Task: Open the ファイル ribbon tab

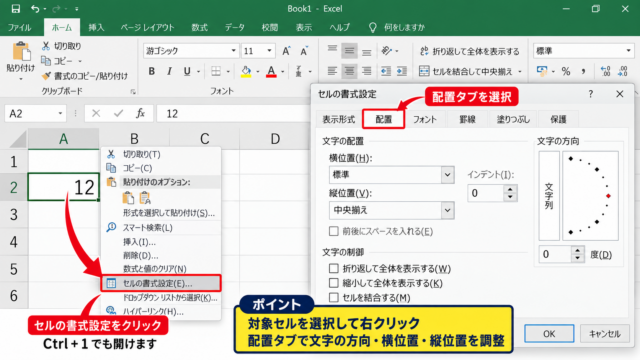Action: [x=20, y=27]
